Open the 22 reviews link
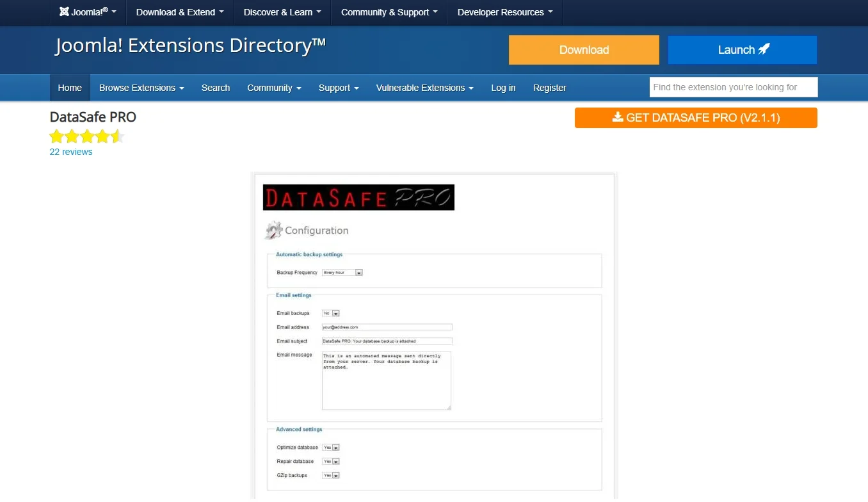Image resolution: width=868 pixels, height=502 pixels. point(71,152)
